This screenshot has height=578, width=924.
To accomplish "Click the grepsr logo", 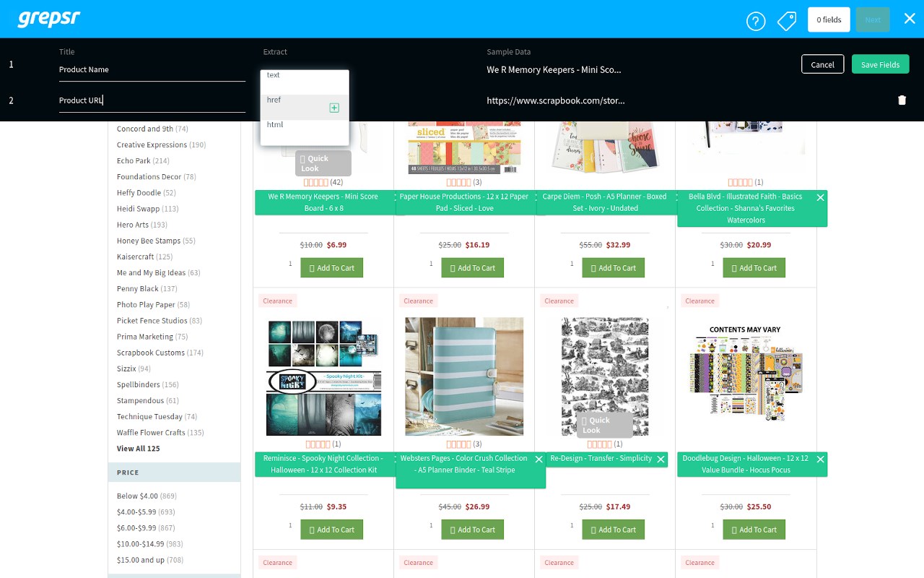I will 49,19.
